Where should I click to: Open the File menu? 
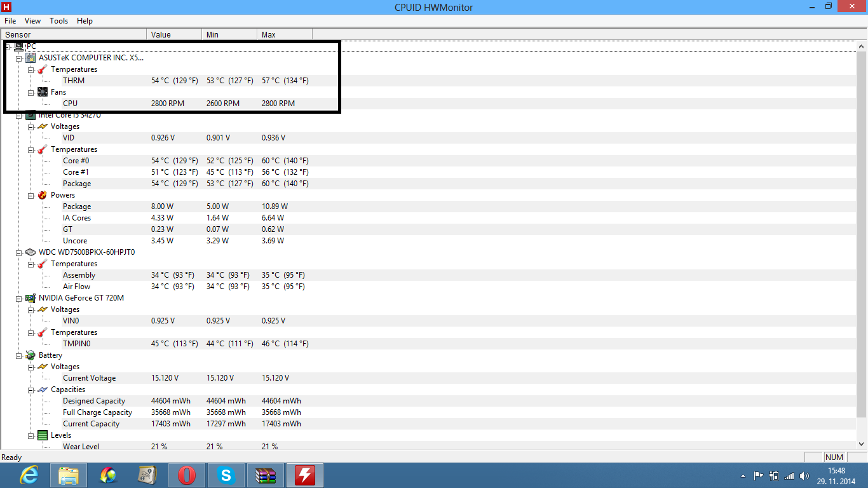pos(10,21)
